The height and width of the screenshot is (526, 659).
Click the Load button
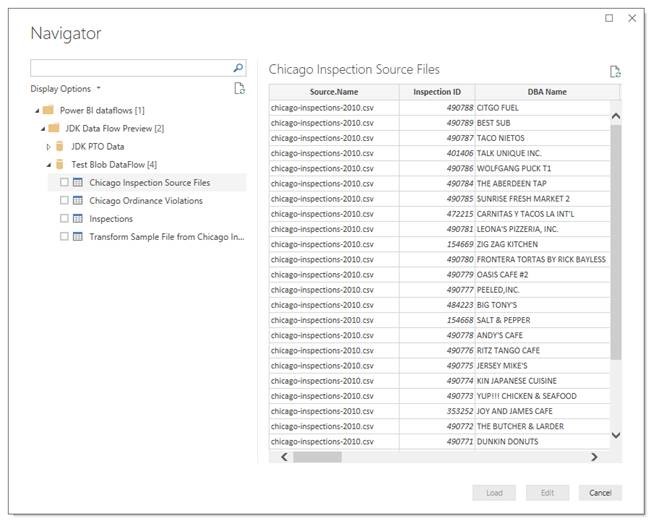(494, 492)
